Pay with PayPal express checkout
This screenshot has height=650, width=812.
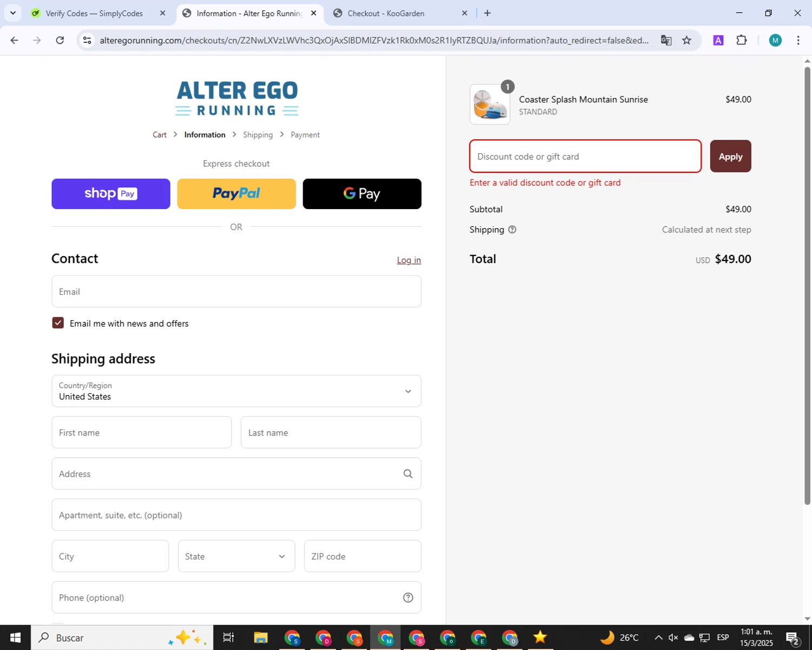(237, 194)
